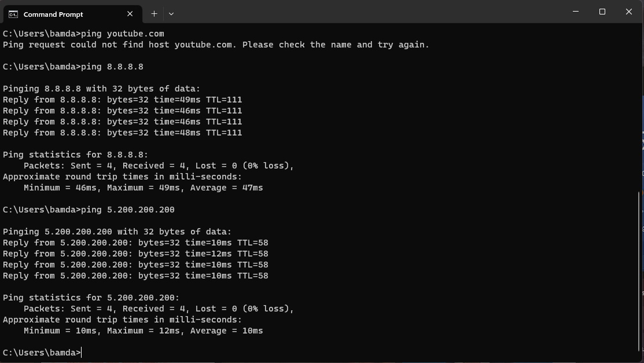Click the 'ping youtube.com' command line
The image size is (644, 363).
coord(83,34)
